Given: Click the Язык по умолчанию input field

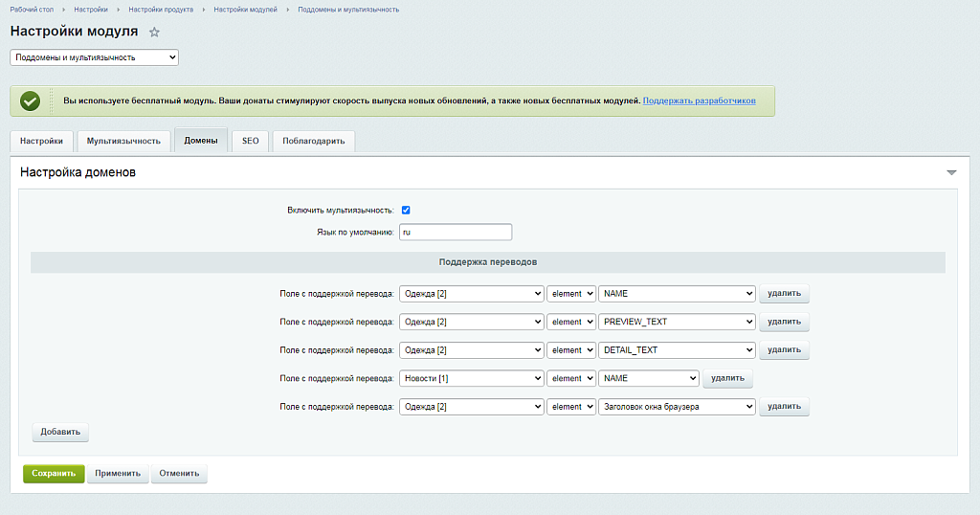Looking at the screenshot, I should [x=455, y=232].
